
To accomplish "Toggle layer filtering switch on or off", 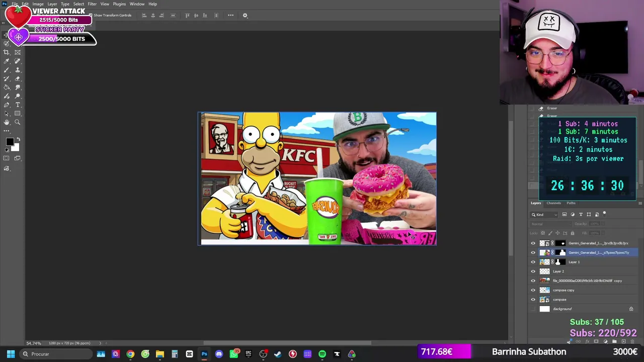I will [605, 214].
